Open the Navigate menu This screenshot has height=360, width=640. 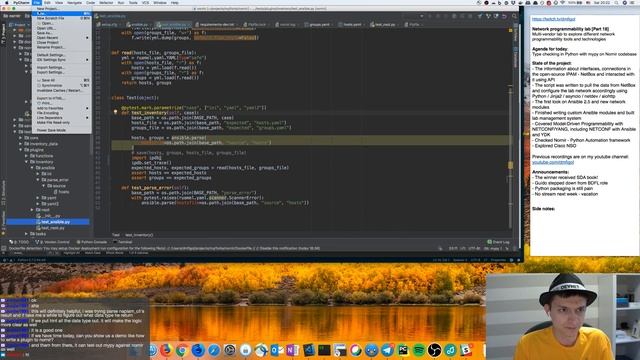pos(74,2)
